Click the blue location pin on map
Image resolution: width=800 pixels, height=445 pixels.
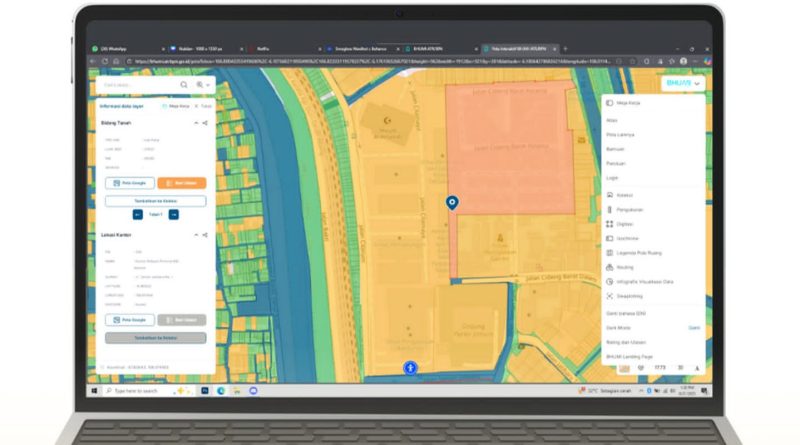pyautogui.click(x=452, y=202)
